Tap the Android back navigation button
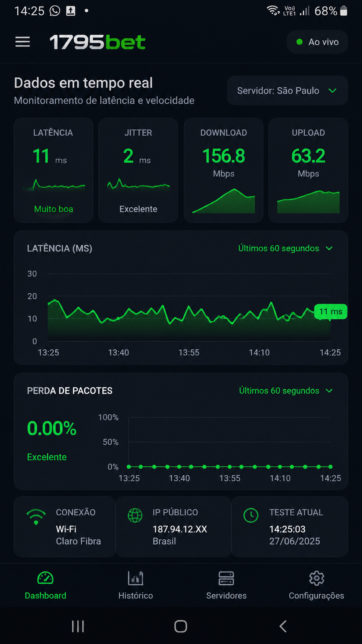Viewport: 362px width, 644px height. tap(283, 626)
